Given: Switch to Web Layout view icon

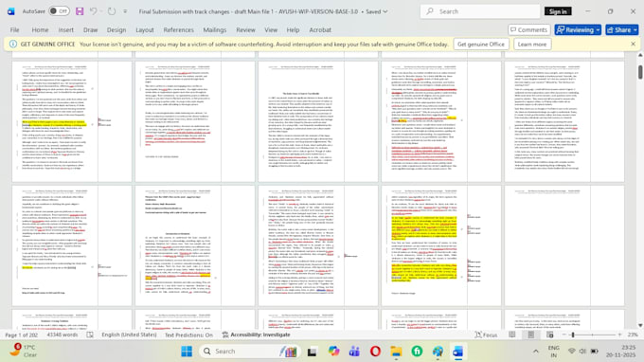Looking at the screenshot, I should (550, 335).
